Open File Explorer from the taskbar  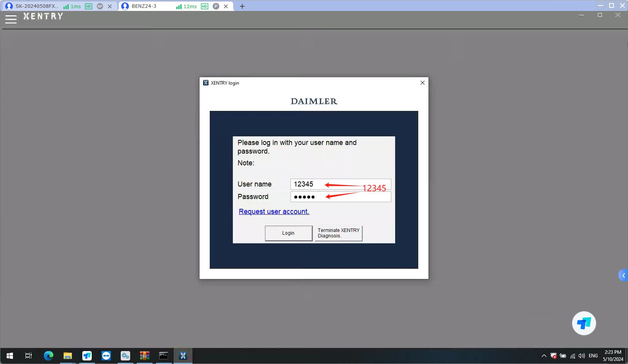[x=67, y=356]
